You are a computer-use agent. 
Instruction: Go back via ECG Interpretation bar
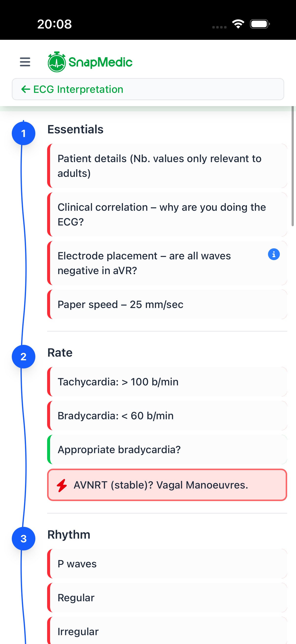(148, 89)
